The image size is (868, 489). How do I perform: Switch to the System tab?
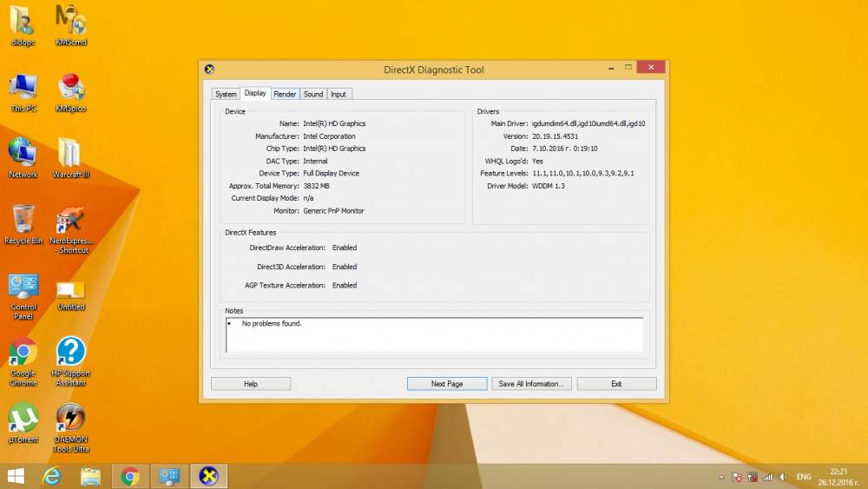coord(226,94)
